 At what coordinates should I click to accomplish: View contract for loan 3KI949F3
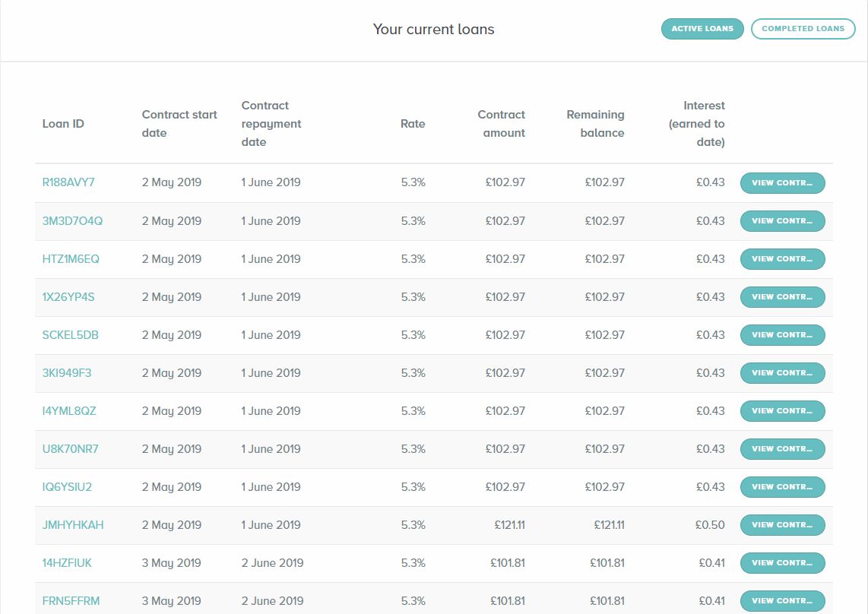click(782, 372)
